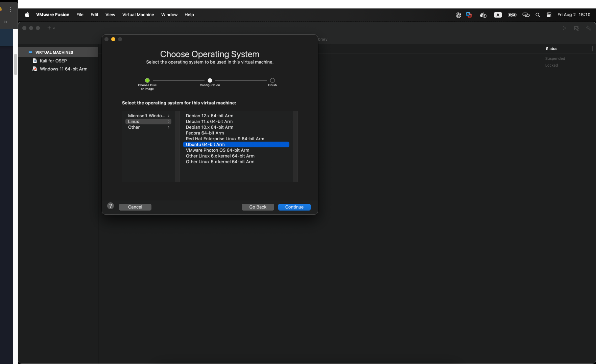
Task: Open the Help menu
Action: pyautogui.click(x=189, y=15)
